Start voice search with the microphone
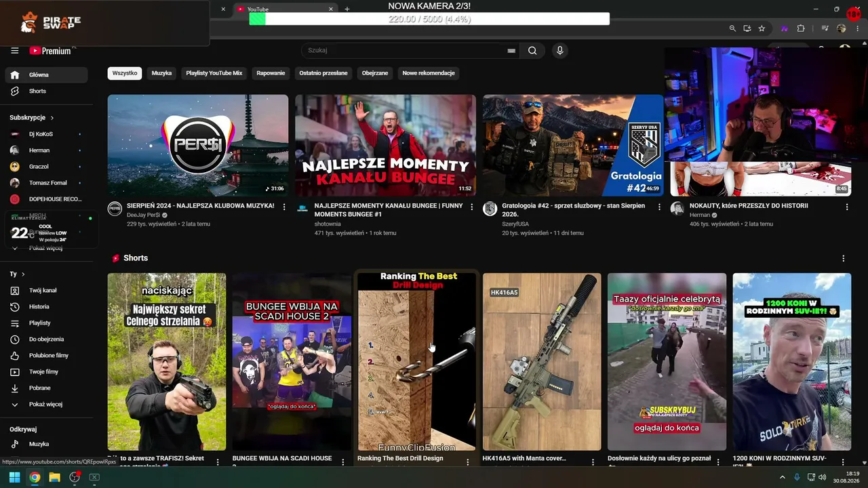This screenshot has height=488, width=868. [559, 50]
